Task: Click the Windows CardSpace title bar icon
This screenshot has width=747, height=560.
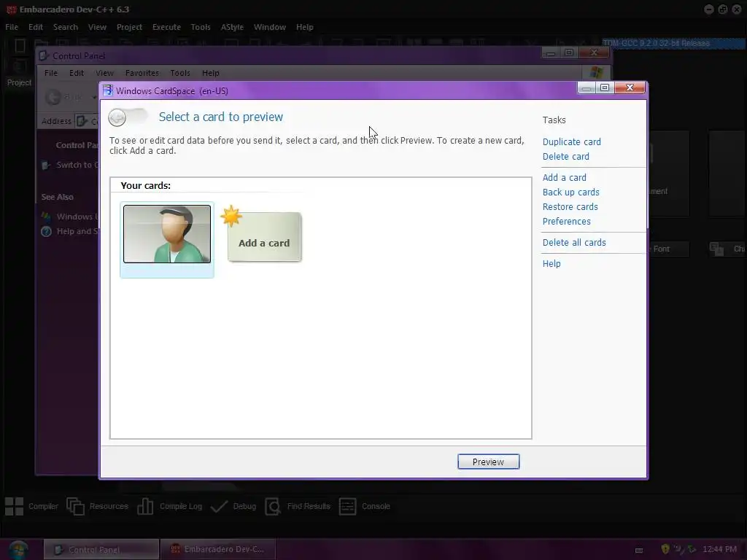Action: [108, 90]
